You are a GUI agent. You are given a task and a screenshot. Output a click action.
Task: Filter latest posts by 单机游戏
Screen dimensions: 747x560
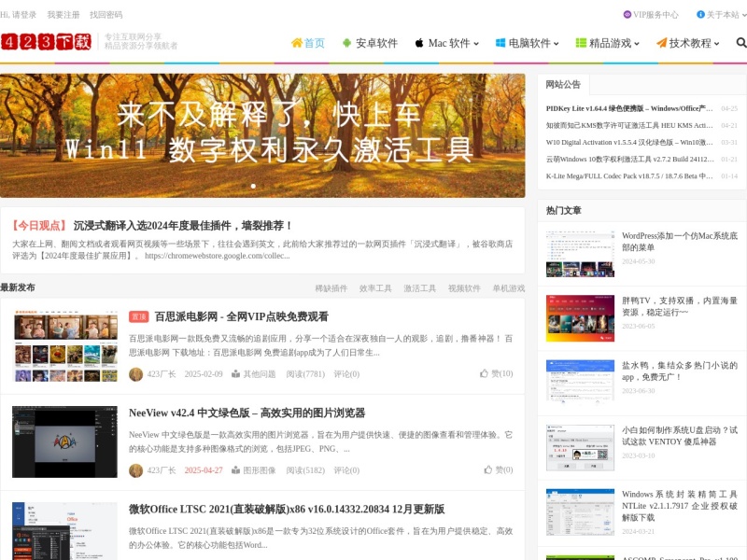tap(508, 288)
